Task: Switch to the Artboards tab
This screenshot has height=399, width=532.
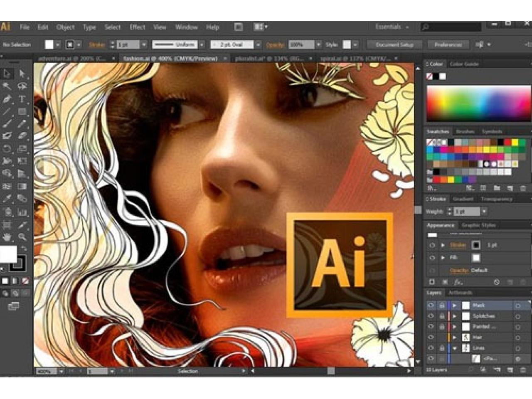Action: point(461,293)
